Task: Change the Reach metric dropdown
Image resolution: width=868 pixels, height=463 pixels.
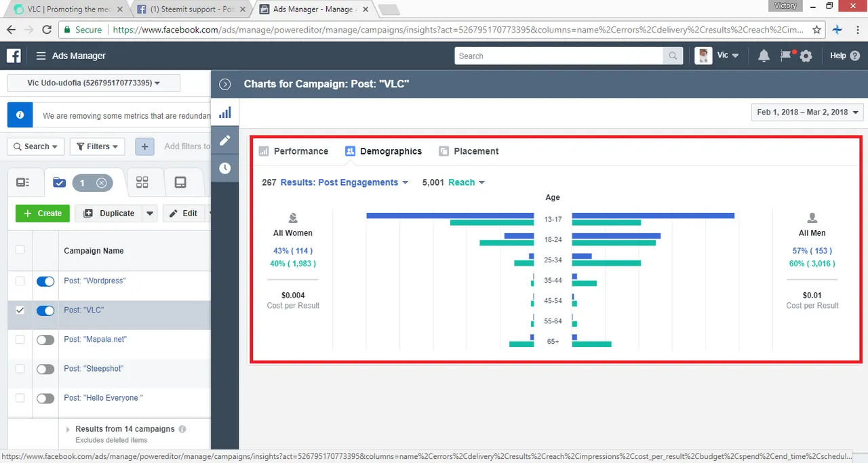Action: tap(467, 182)
